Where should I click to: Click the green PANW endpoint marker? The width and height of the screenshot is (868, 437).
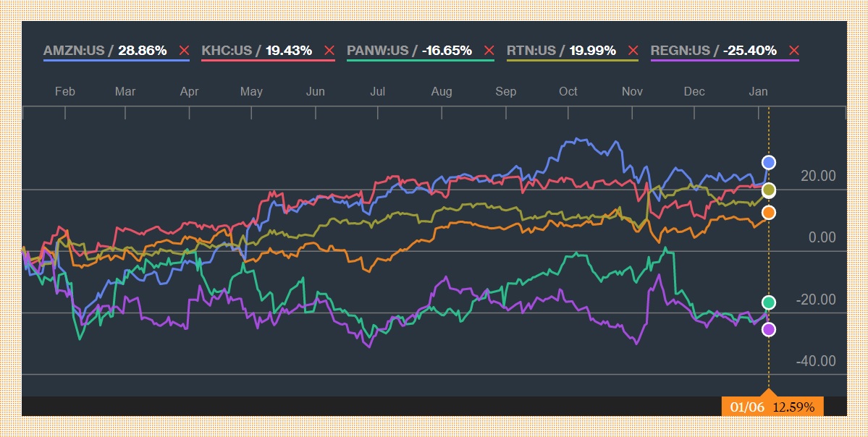769,302
